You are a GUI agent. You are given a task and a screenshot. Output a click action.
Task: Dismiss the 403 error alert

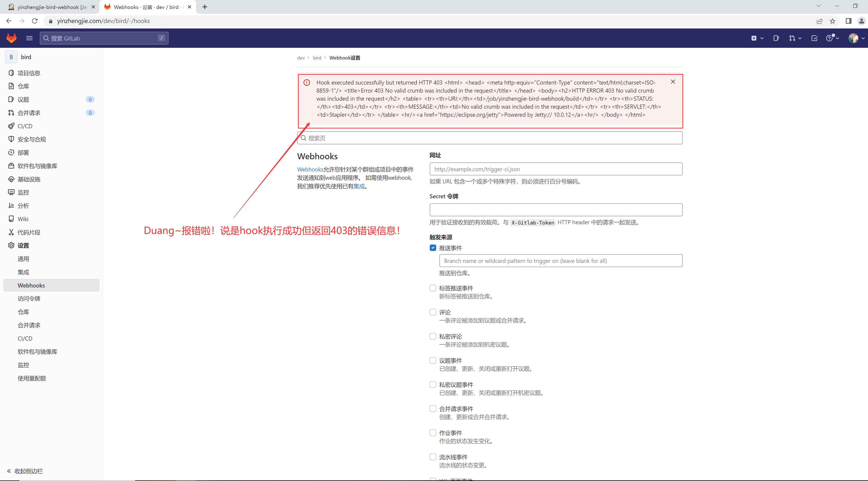673,82
